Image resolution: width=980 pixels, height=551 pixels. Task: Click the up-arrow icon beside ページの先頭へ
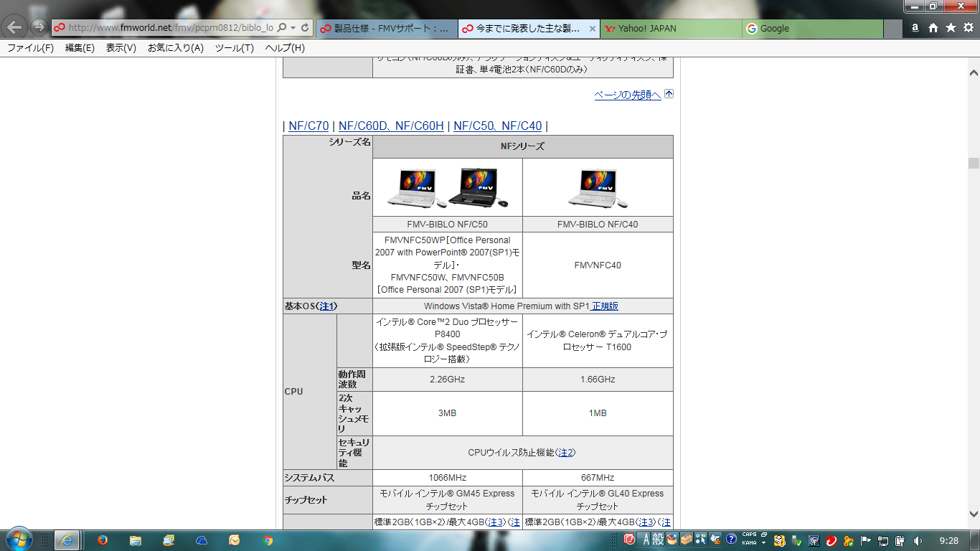click(669, 94)
